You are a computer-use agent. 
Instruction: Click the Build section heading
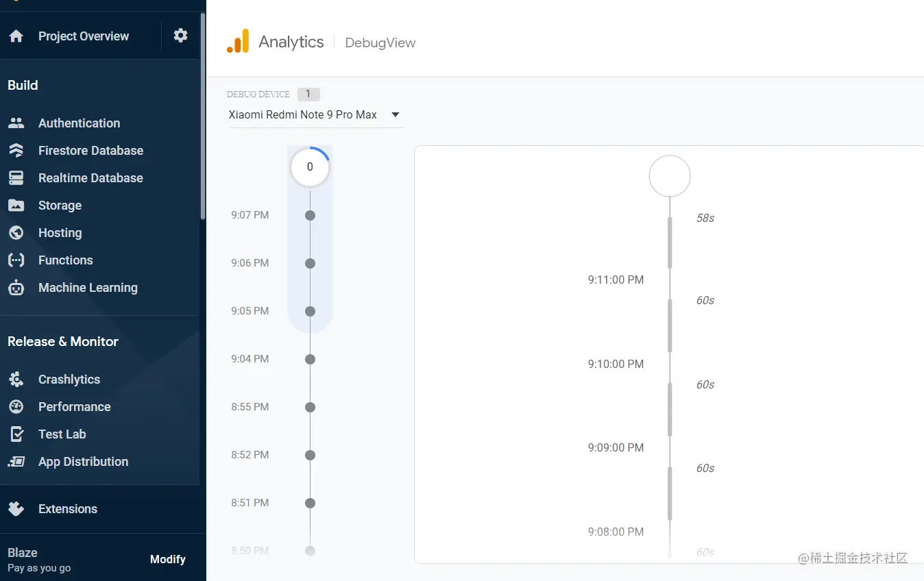pyautogui.click(x=23, y=85)
